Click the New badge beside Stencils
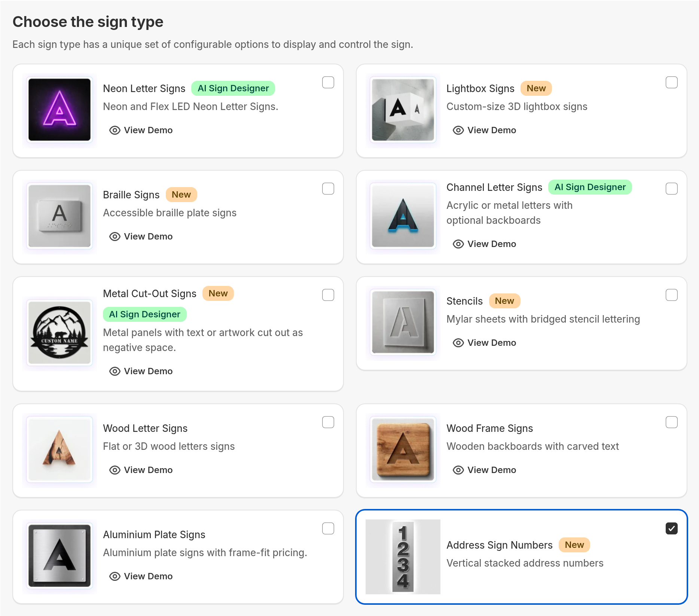Viewport: 699px width, 616px height. click(x=504, y=301)
